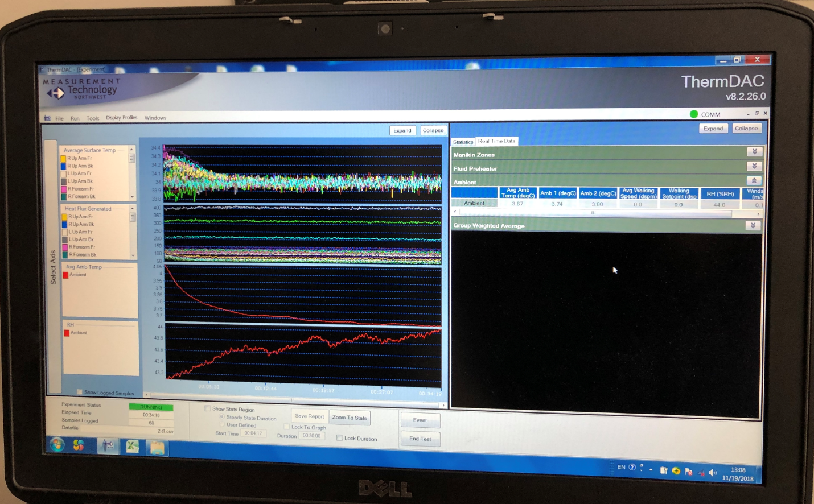This screenshot has width=814, height=504.
Task: Click the Save Report button
Action: pos(310,416)
